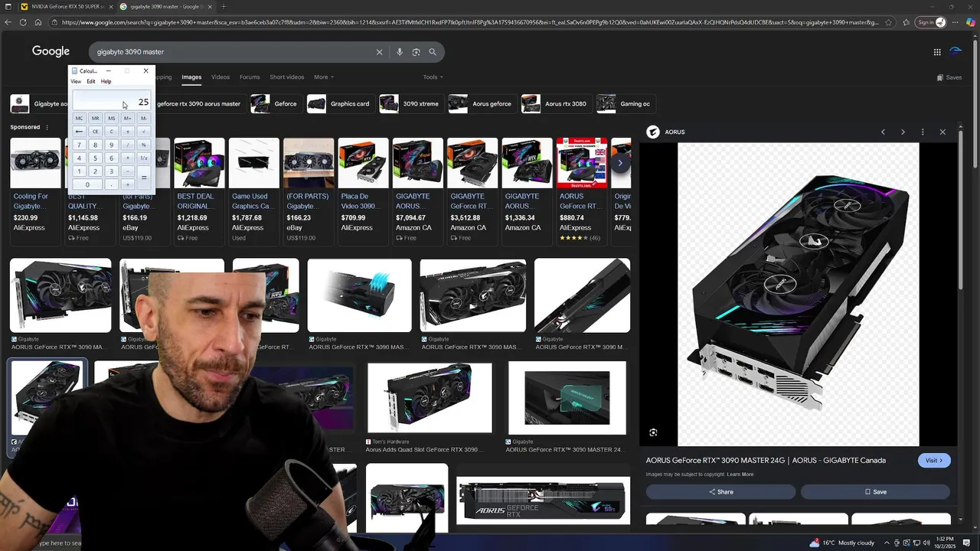Viewport: 980px width, 551px height.
Task: Open browser settings and more menu
Action: [x=955, y=22]
